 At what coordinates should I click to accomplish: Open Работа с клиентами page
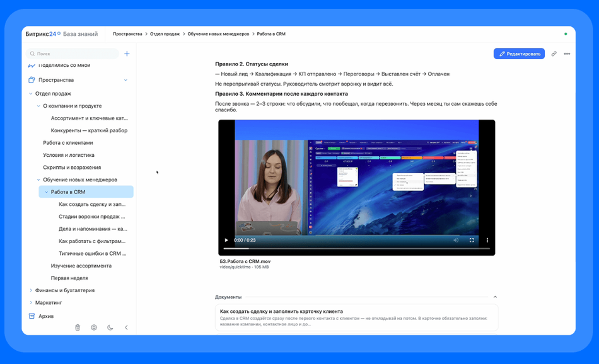coord(68,143)
